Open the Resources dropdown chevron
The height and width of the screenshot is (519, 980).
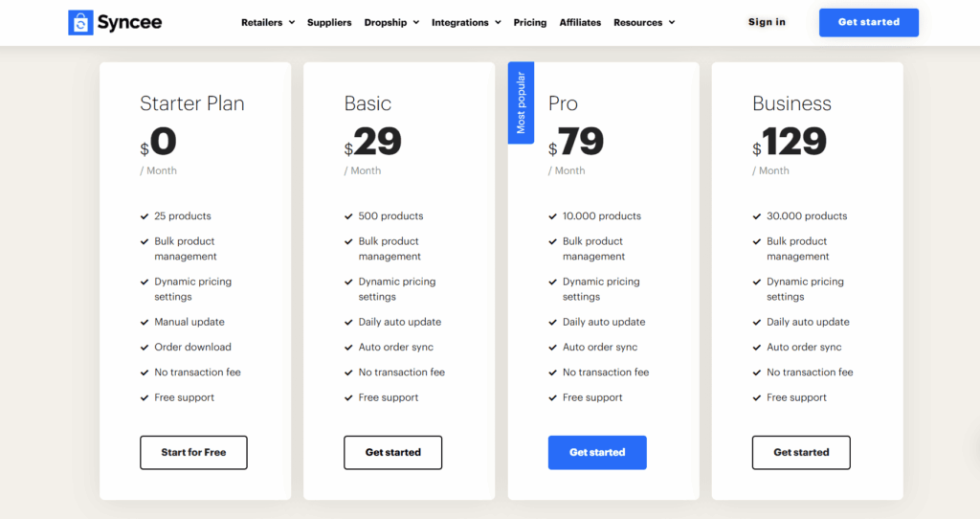click(x=672, y=23)
